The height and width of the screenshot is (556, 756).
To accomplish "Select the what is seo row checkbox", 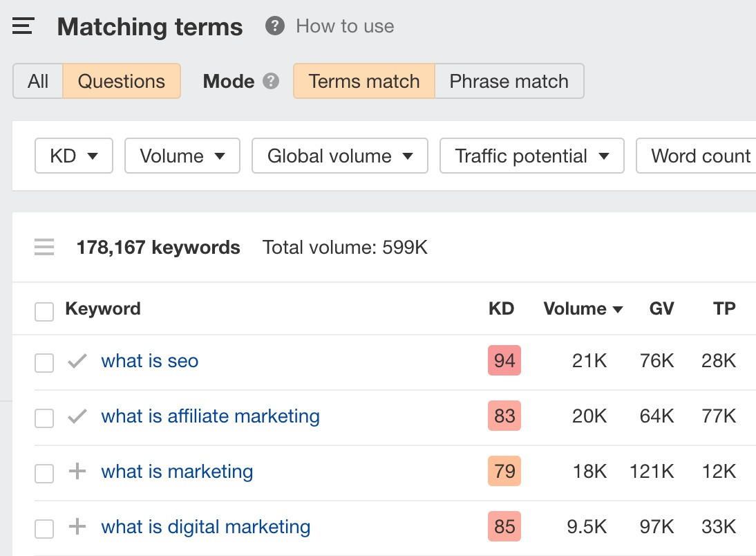I will pos(44,362).
